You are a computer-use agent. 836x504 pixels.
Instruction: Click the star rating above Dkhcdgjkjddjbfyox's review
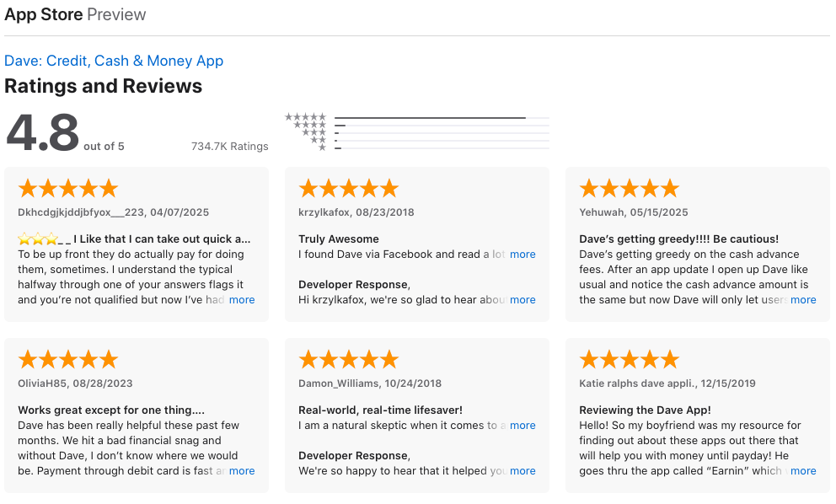[x=67, y=187]
